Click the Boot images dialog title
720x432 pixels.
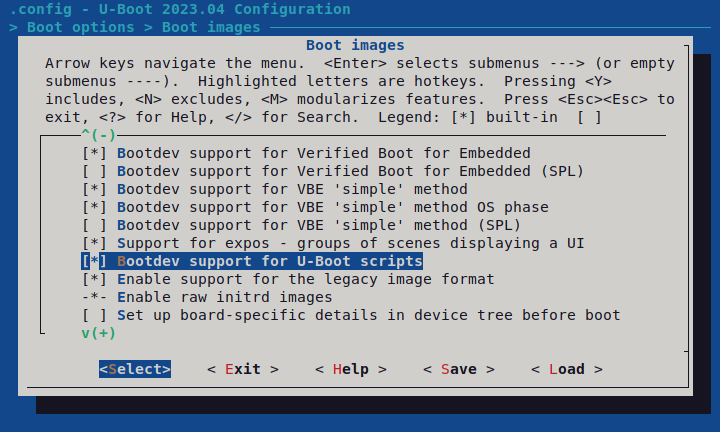tap(355, 45)
